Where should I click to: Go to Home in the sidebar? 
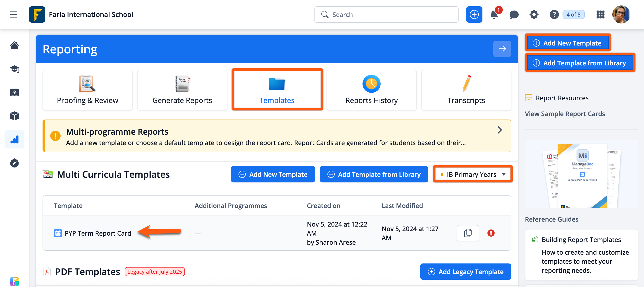pos(14,45)
